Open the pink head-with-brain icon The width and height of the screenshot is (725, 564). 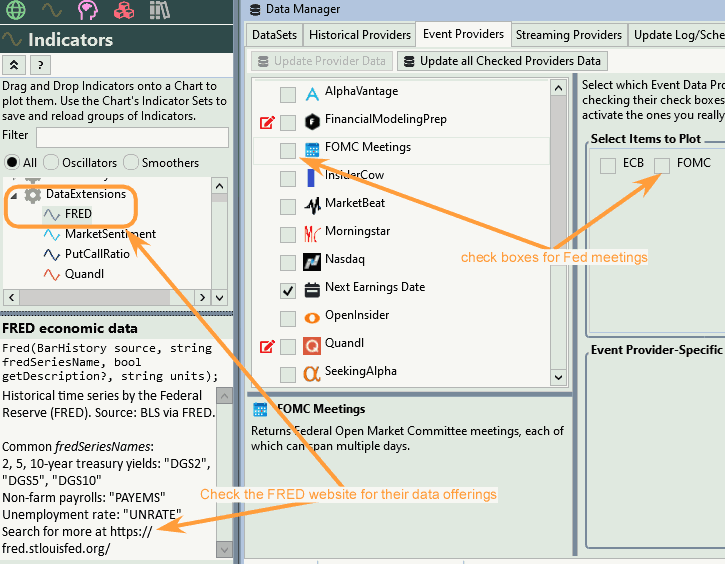point(88,11)
